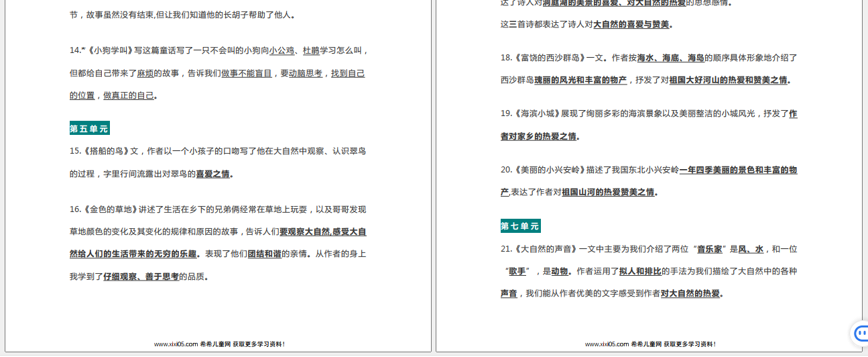
Task: Click underlined text 祖国山河的热爱赞美之情
Action: point(608,192)
